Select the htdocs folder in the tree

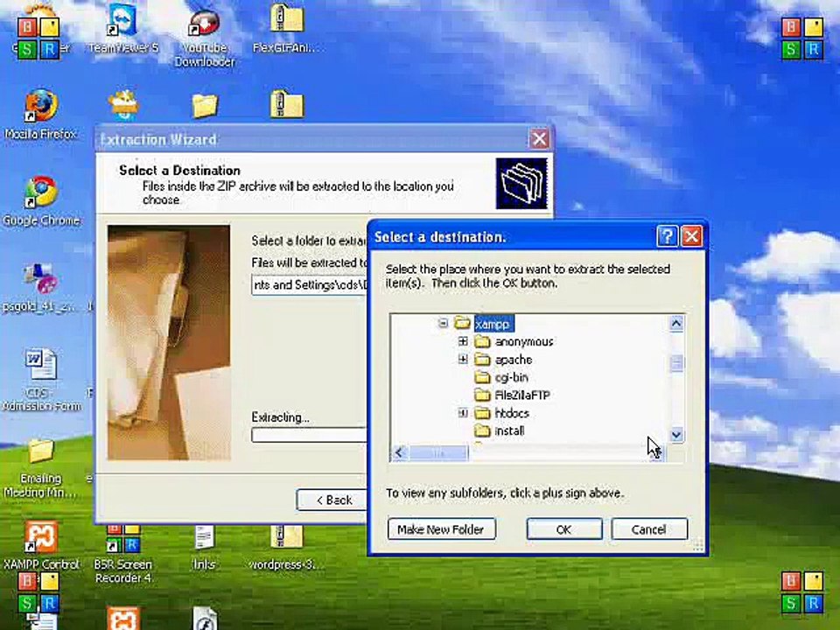[502, 413]
